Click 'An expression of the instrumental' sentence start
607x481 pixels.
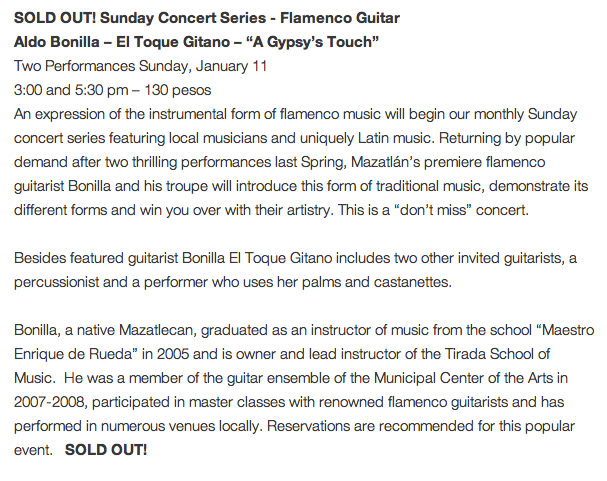point(120,114)
